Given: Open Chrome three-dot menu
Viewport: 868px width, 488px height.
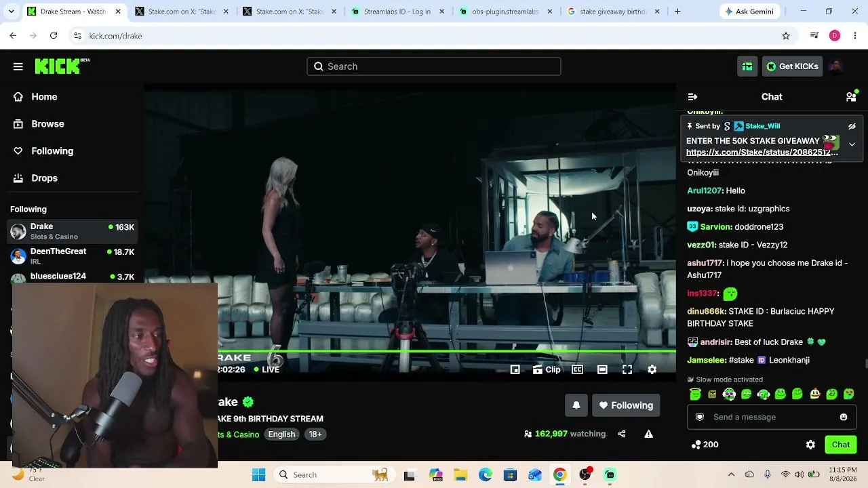Looking at the screenshot, I should [855, 36].
